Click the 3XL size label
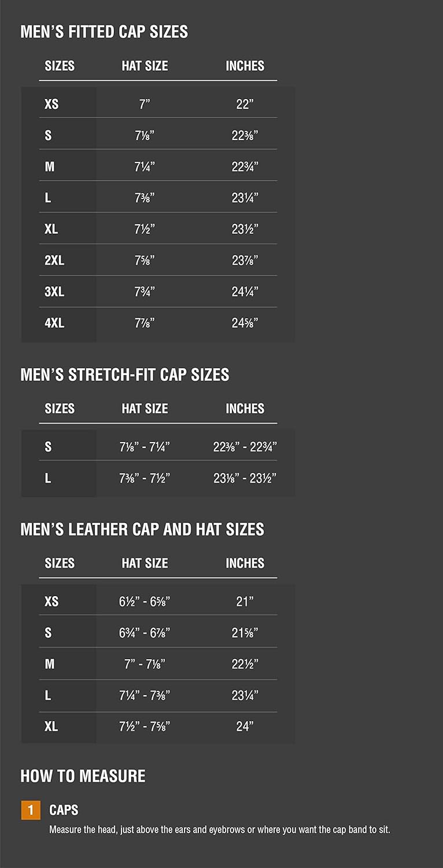Screen dimensions: 443x868 click(54, 292)
